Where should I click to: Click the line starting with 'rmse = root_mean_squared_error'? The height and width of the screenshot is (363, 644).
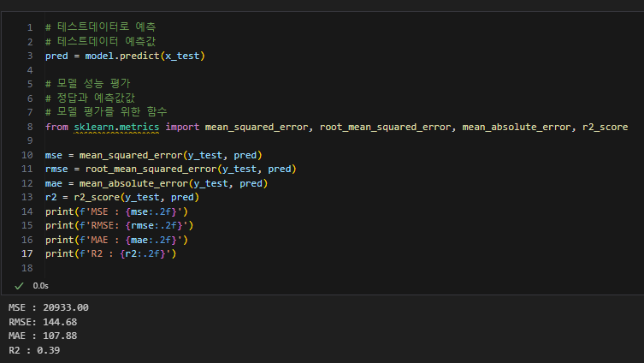pyautogui.click(x=171, y=169)
